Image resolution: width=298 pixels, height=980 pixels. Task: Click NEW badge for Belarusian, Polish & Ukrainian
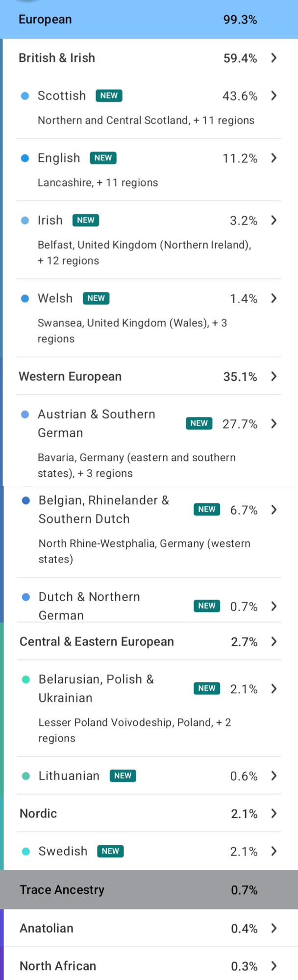[207, 688]
